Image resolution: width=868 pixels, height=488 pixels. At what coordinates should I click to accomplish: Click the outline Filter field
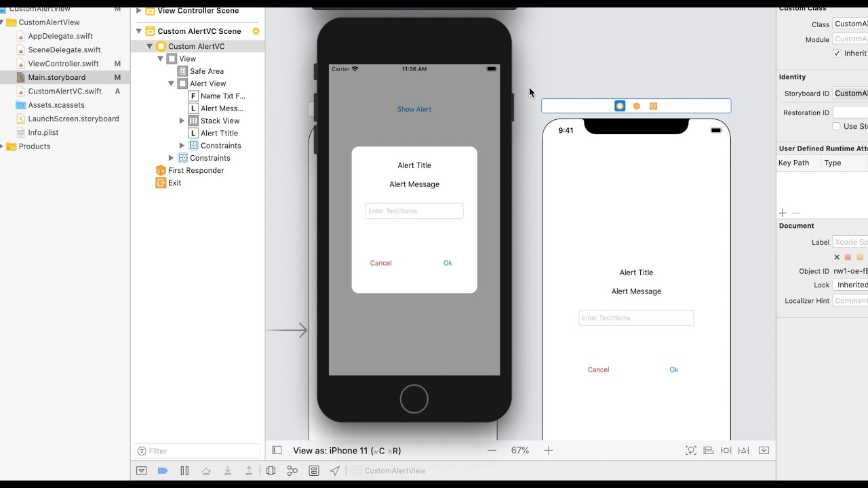[x=197, y=451]
